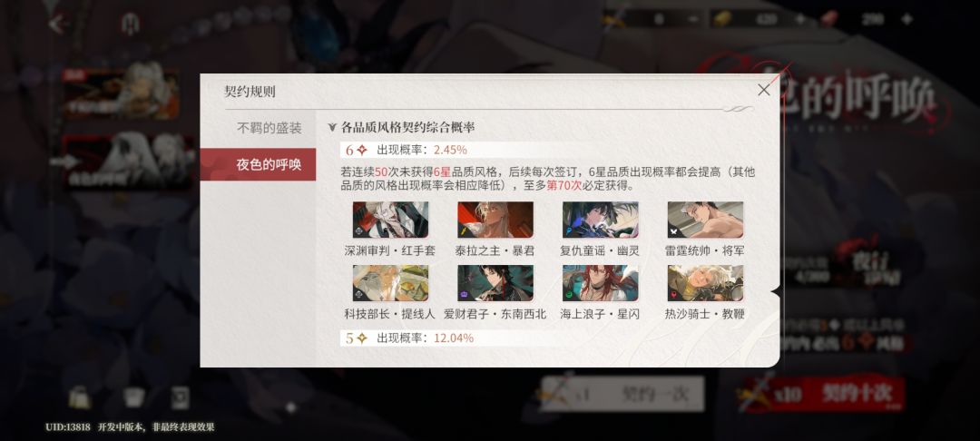Screen dimensions: 980x441
Task: Add more gold currency with plus icon
Action: (799, 19)
